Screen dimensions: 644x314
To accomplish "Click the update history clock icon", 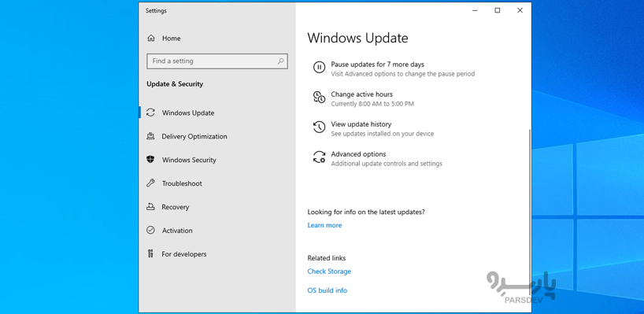I will 319,127.
